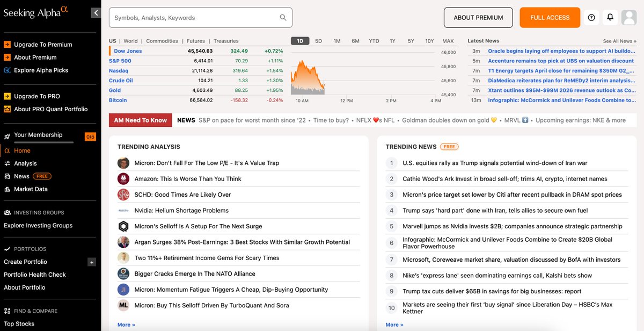Click the Explore Alpha Picks icon
Viewport: 644px width, 331px height.
(x=8, y=70)
